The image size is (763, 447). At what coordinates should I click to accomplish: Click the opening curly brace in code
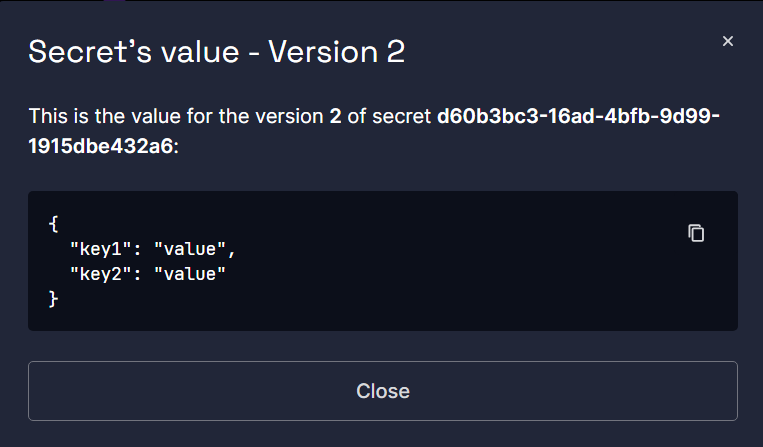54,223
